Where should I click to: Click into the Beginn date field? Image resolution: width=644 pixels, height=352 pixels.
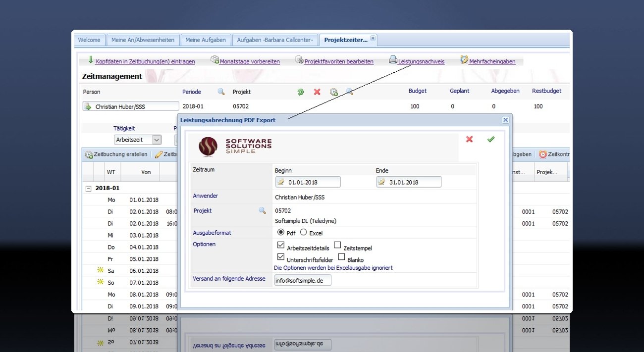[x=308, y=182]
